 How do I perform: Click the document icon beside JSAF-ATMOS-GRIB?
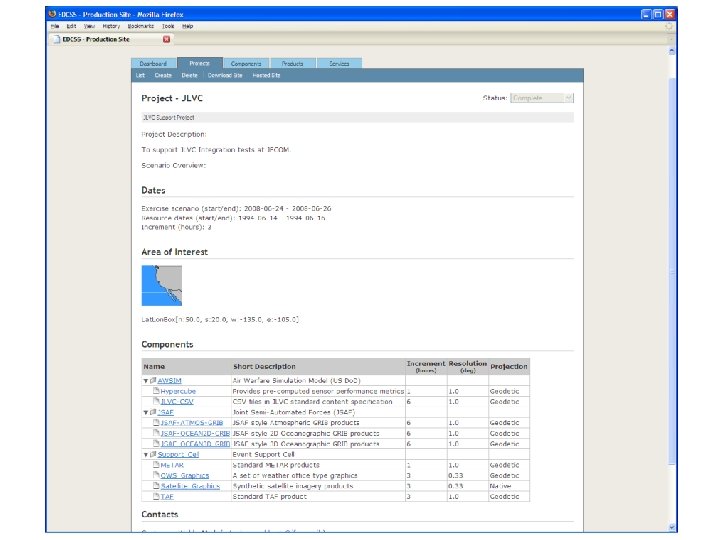[156, 422]
